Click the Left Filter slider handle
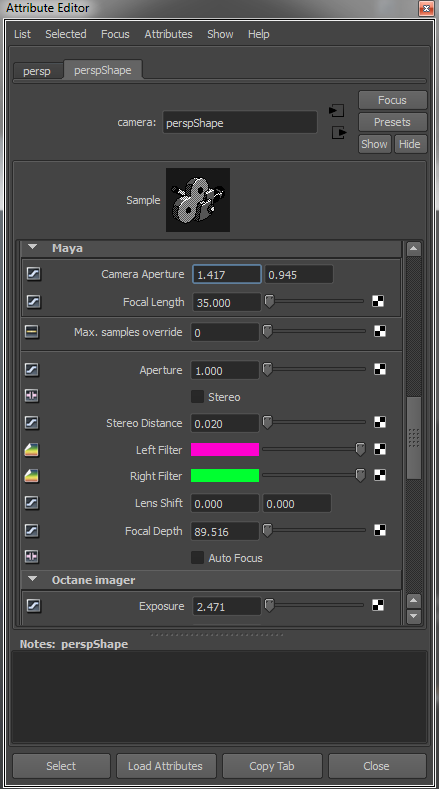This screenshot has width=439, height=789. pyautogui.click(x=360, y=449)
